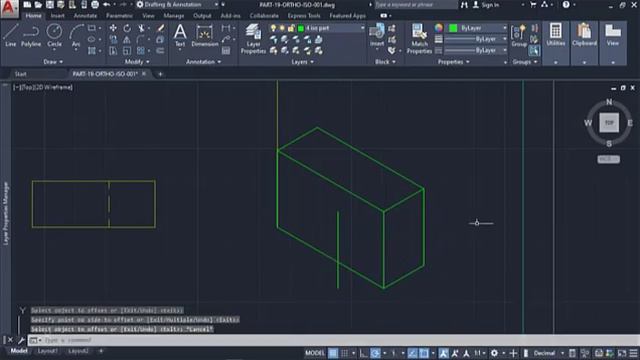Click the MODEL button in status bar
Screen dimensions: 640x360
315,353
